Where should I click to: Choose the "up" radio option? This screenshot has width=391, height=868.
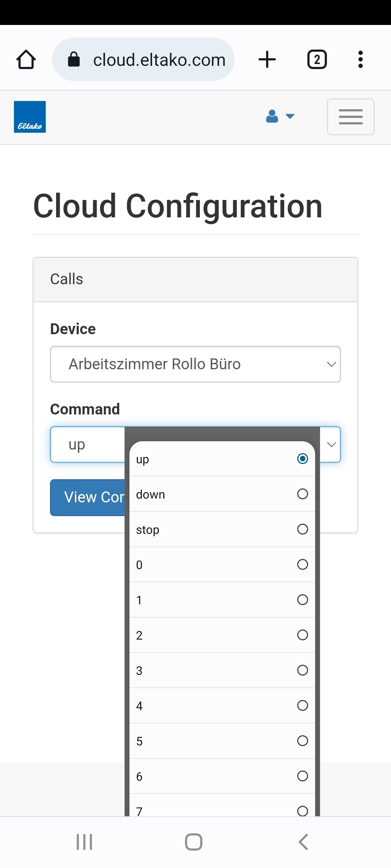pyautogui.click(x=302, y=459)
